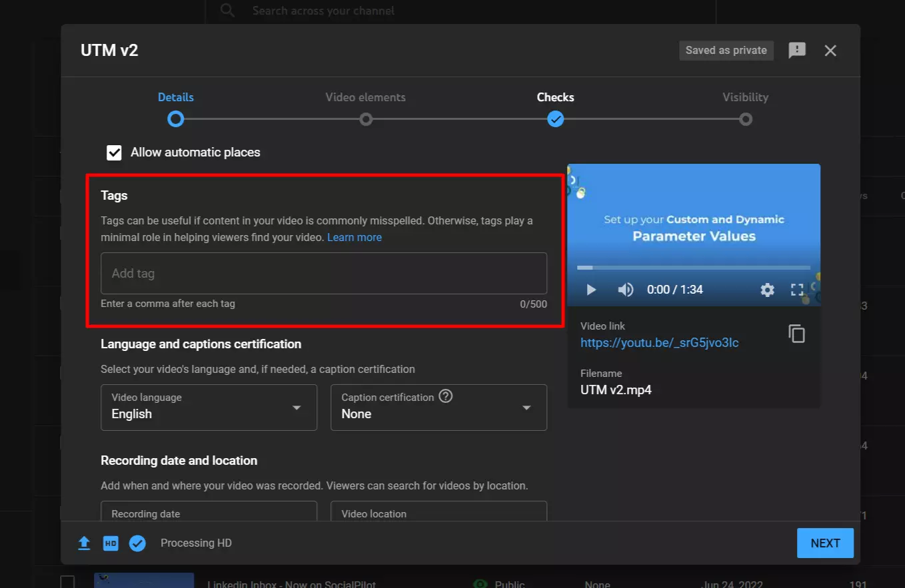Open the Caption certification dropdown

(x=526, y=408)
